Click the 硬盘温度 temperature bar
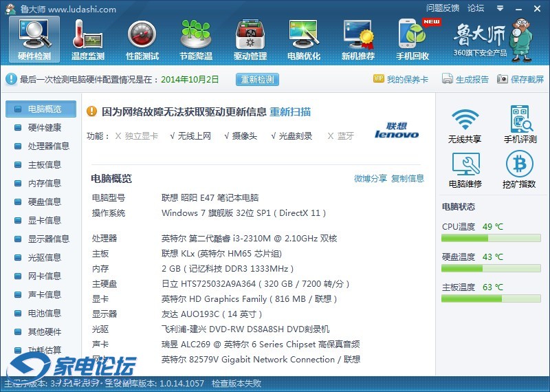The width and height of the screenshot is (550, 392). tap(491, 268)
